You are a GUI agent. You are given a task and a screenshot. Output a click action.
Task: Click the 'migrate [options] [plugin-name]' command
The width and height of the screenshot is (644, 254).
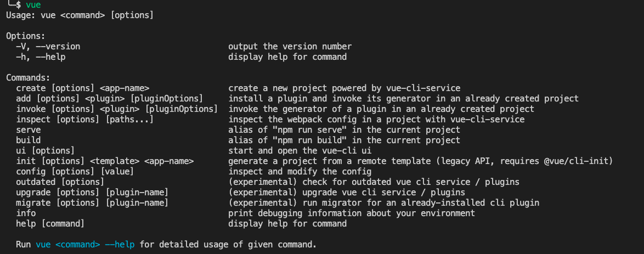(92, 202)
